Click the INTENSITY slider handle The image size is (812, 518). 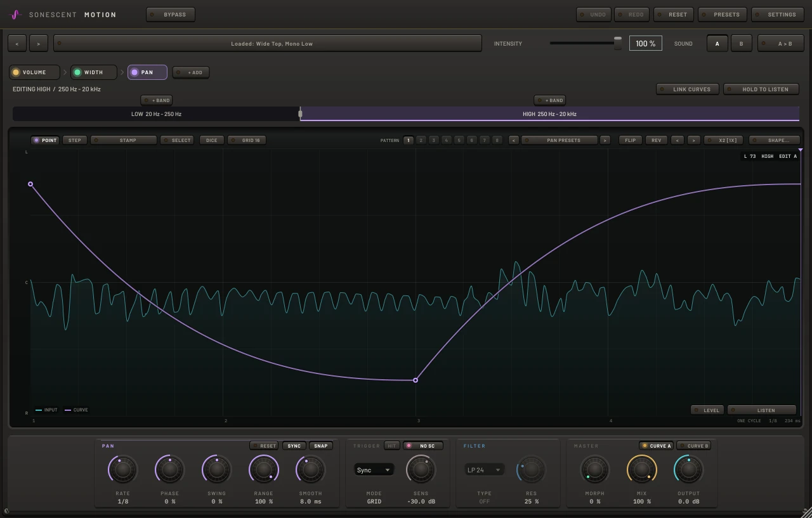point(618,43)
